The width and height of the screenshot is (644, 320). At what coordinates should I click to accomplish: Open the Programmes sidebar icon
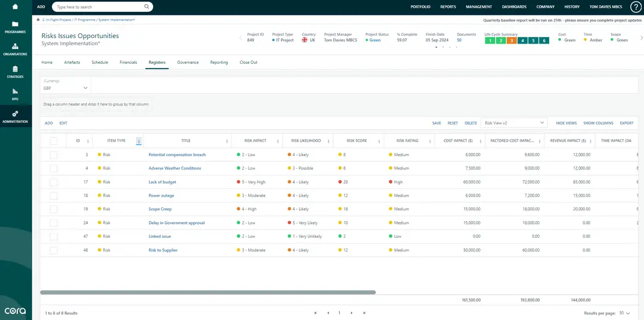(15, 24)
